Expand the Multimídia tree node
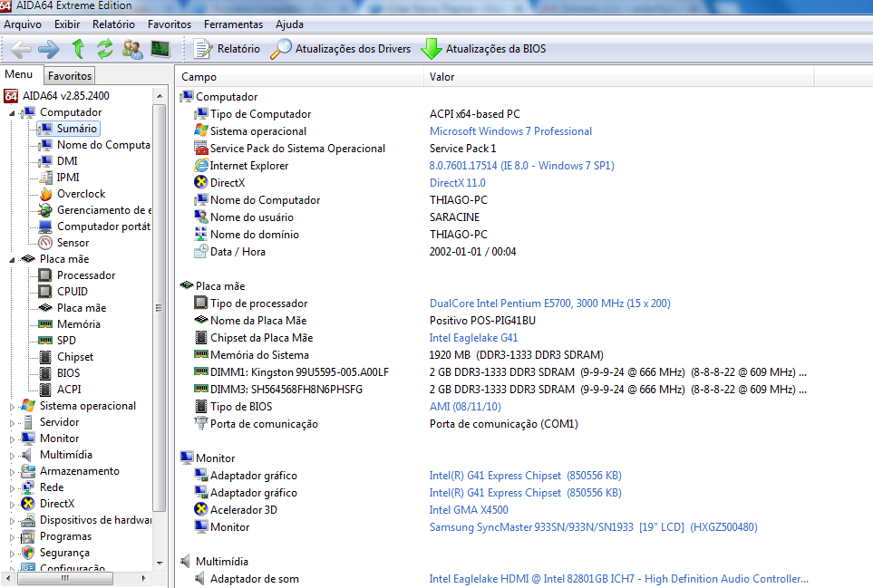This screenshot has width=873, height=588. tap(12, 456)
